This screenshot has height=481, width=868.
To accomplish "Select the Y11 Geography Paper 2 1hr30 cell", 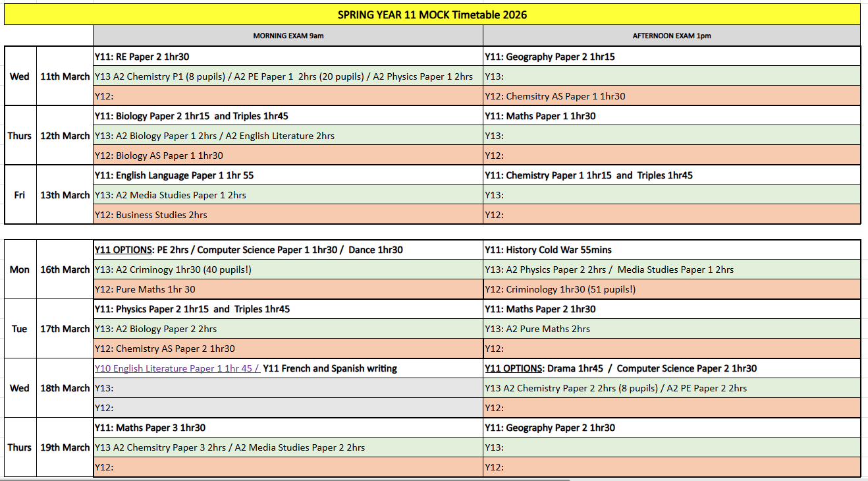I will (550, 428).
